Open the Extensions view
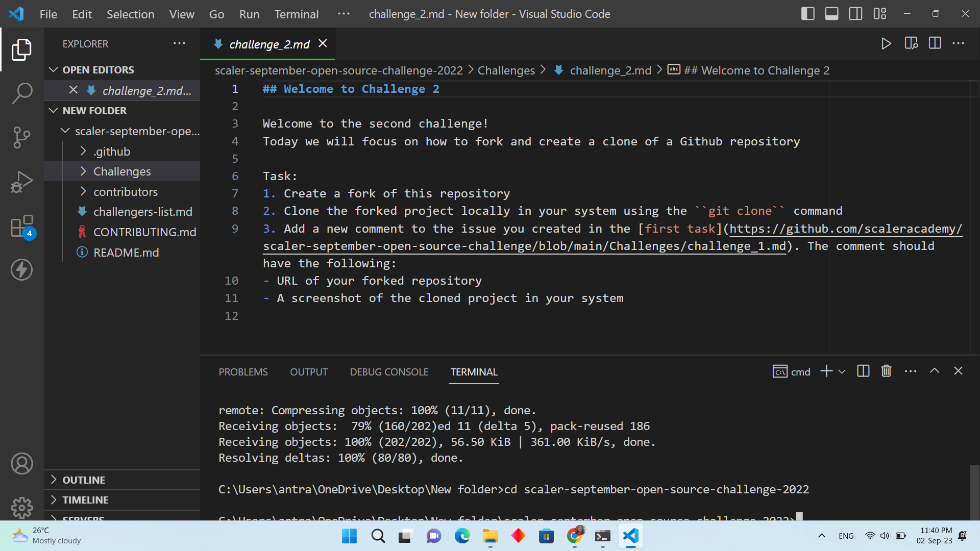Viewport: 980px width, 551px height. click(x=20, y=227)
